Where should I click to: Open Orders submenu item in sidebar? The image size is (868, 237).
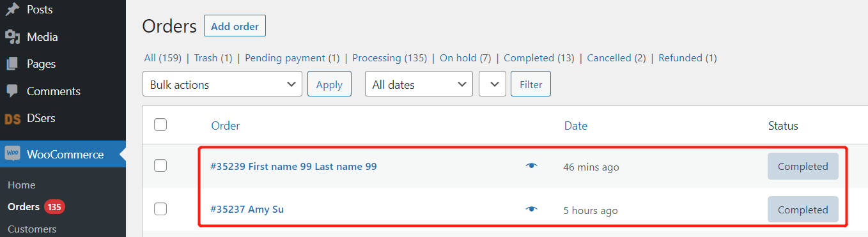tap(24, 206)
